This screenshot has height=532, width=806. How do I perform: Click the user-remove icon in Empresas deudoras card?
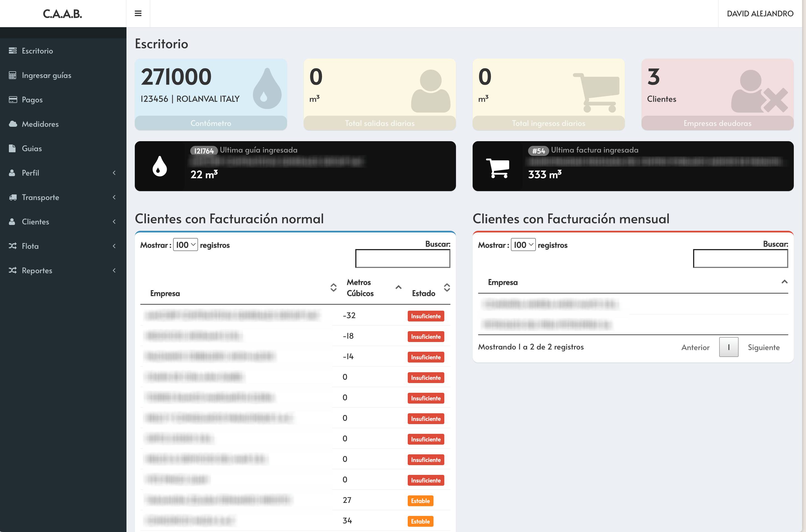pos(759,91)
